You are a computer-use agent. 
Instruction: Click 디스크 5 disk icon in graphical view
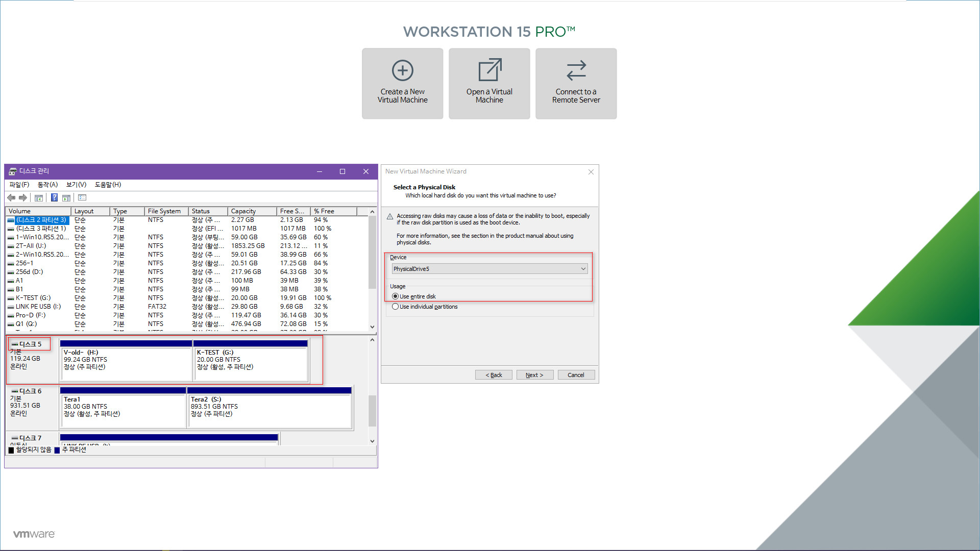click(15, 344)
